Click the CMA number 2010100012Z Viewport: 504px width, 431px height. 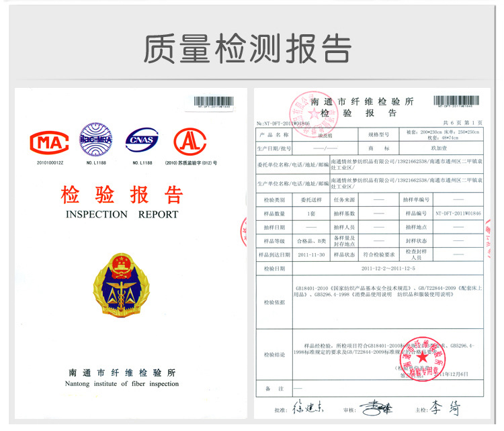click(x=50, y=163)
